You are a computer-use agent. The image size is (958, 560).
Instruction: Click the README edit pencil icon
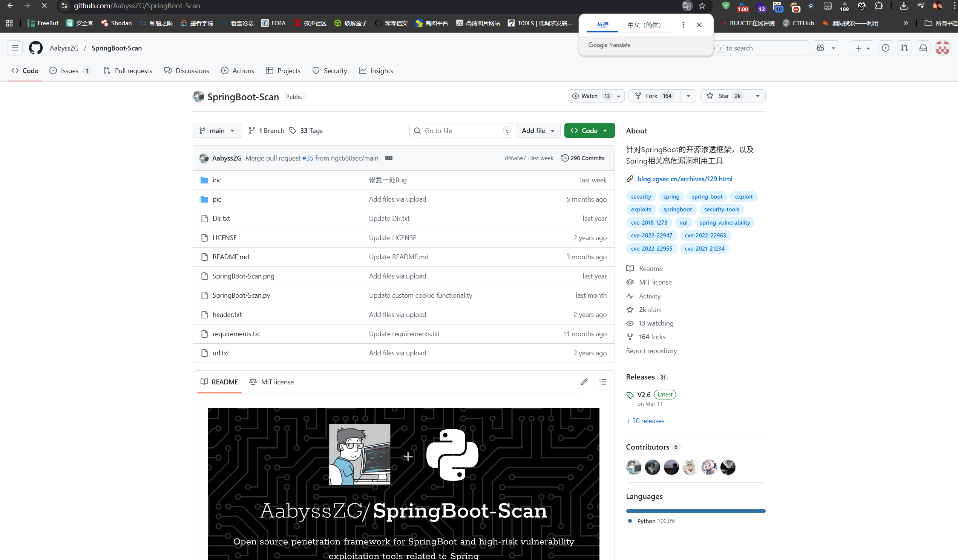(584, 382)
